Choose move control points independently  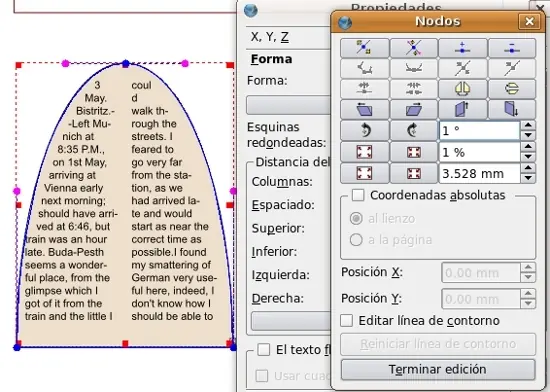click(x=364, y=68)
